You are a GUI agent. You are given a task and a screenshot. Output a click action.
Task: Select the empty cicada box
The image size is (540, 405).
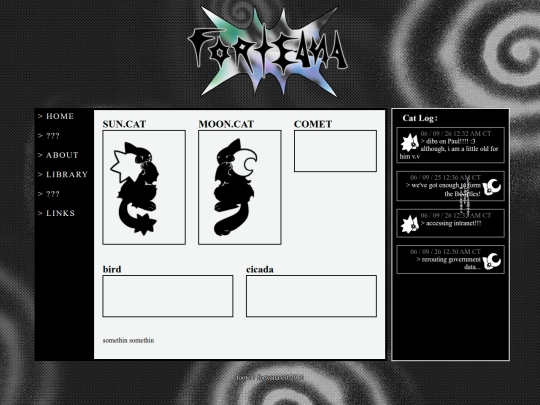tap(311, 296)
